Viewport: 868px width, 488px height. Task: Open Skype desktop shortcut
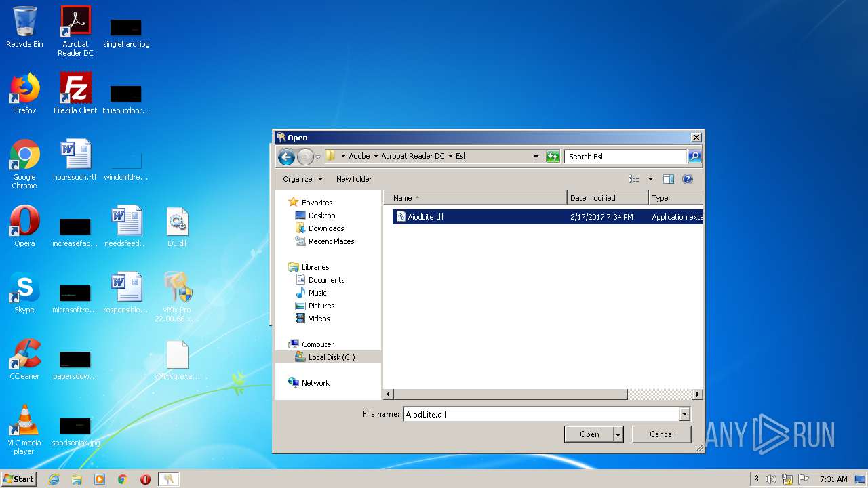pos(24,293)
